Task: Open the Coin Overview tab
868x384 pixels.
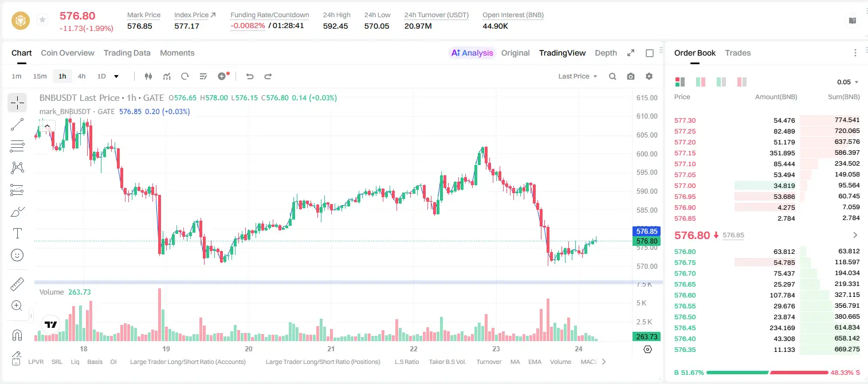Action: point(68,53)
